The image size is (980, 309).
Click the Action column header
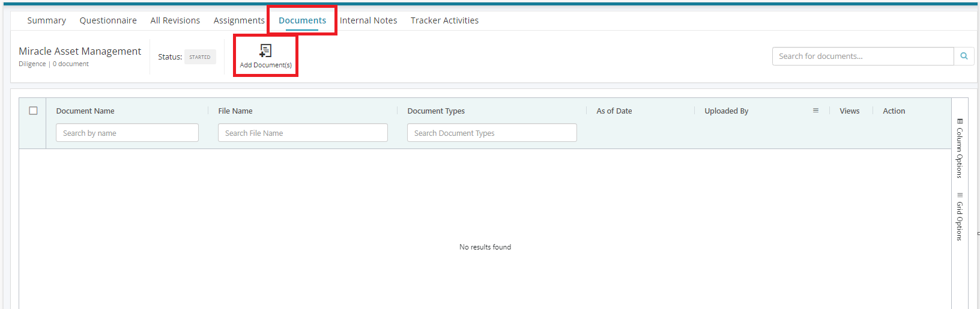pyautogui.click(x=894, y=111)
